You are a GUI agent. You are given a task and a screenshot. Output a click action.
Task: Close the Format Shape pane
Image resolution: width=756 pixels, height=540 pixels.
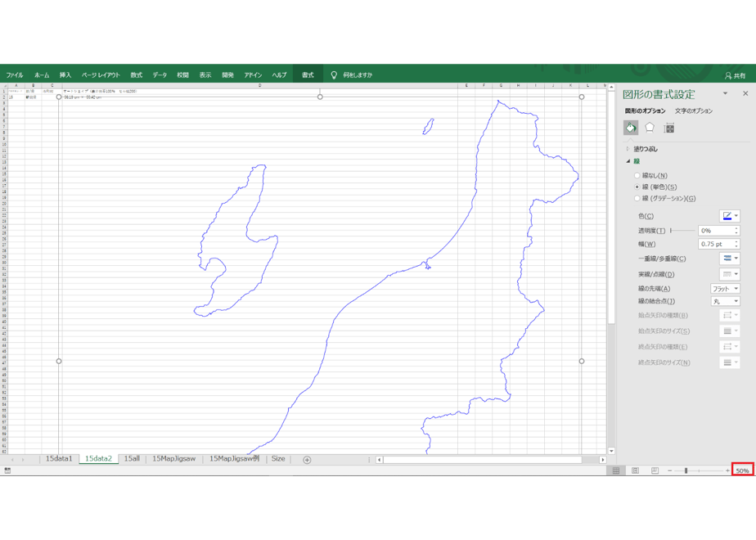pos(745,93)
